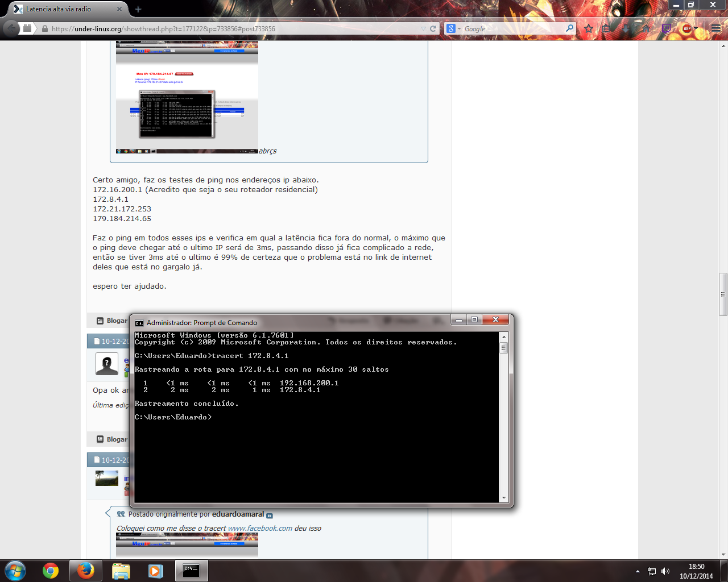
Task: Click the padlock site identity icon
Action: pyautogui.click(x=44, y=28)
